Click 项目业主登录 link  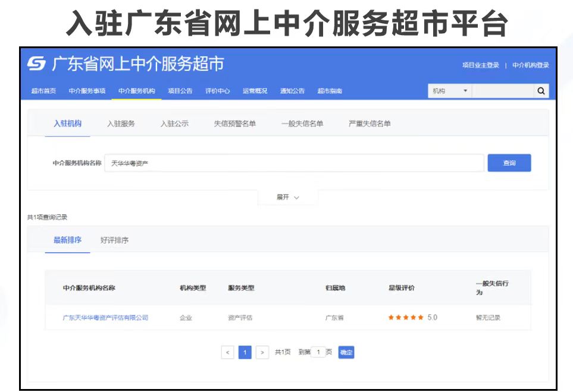click(481, 65)
